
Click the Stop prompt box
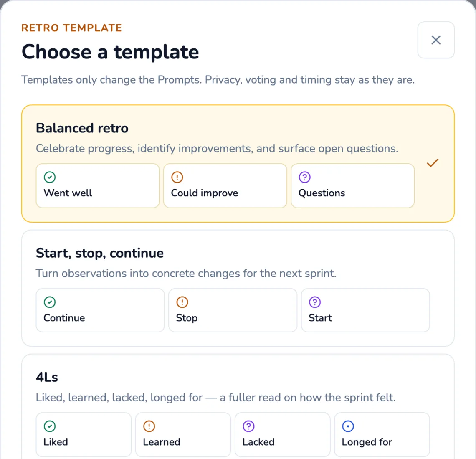[233, 310]
